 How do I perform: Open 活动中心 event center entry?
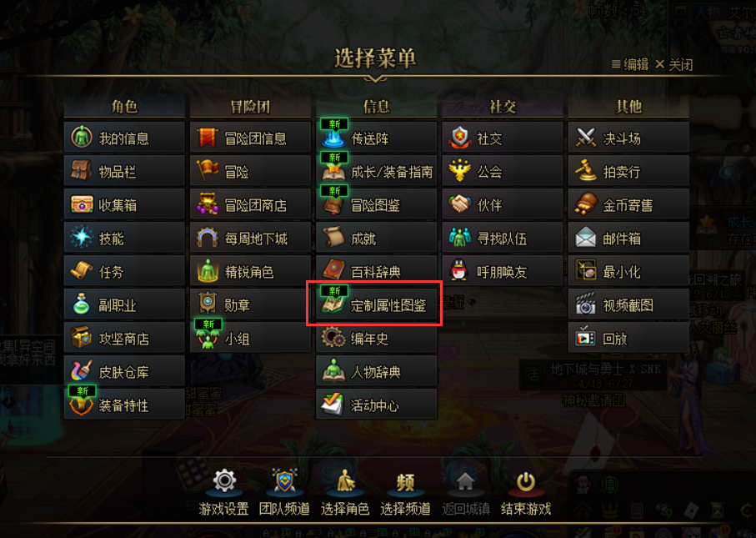pyautogui.click(x=376, y=405)
